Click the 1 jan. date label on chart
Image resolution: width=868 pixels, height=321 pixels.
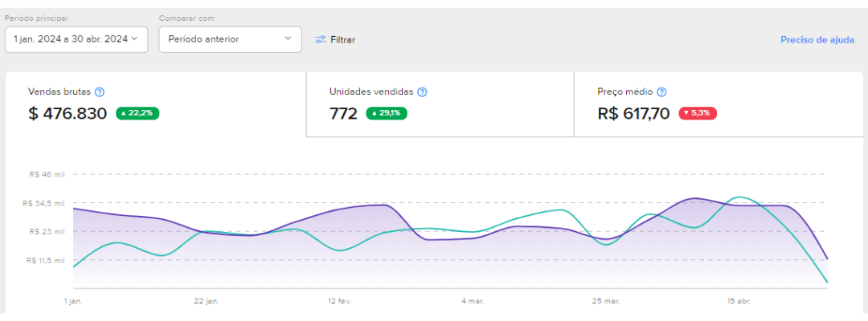[x=73, y=302]
